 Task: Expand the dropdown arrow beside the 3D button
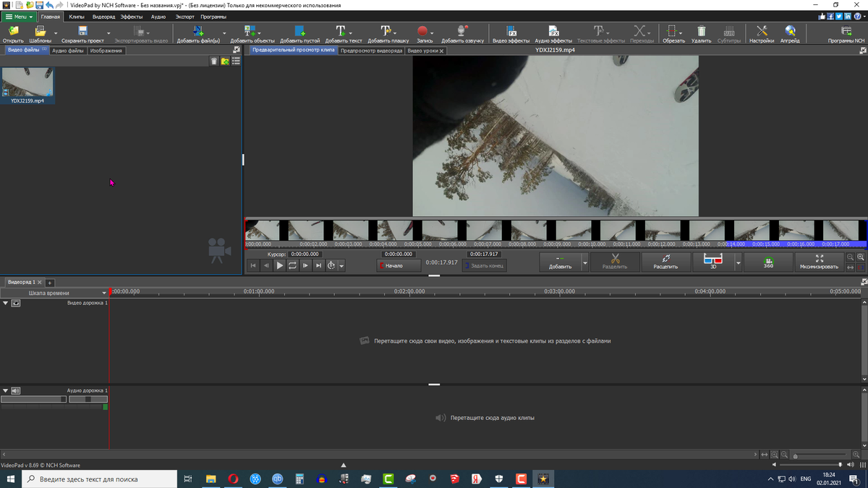(738, 263)
